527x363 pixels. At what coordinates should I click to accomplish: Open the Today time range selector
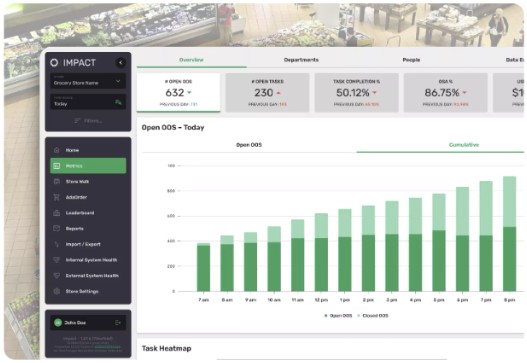[x=88, y=102]
